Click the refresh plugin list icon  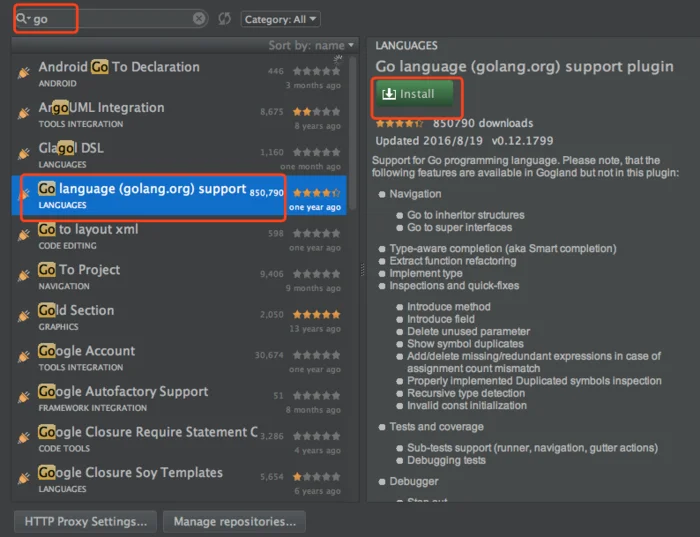point(225,19)
